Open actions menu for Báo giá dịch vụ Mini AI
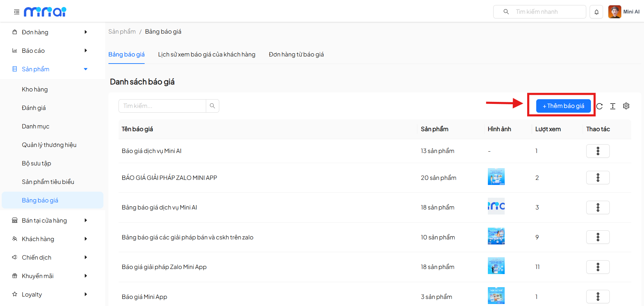Screen dimensions: 644x306 click(598, 151)
